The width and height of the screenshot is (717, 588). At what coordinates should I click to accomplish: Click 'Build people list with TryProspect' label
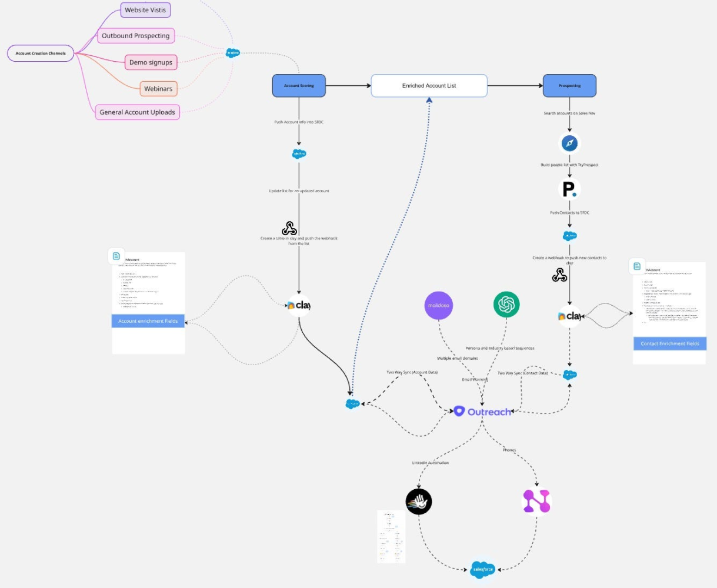click(569, 165)
